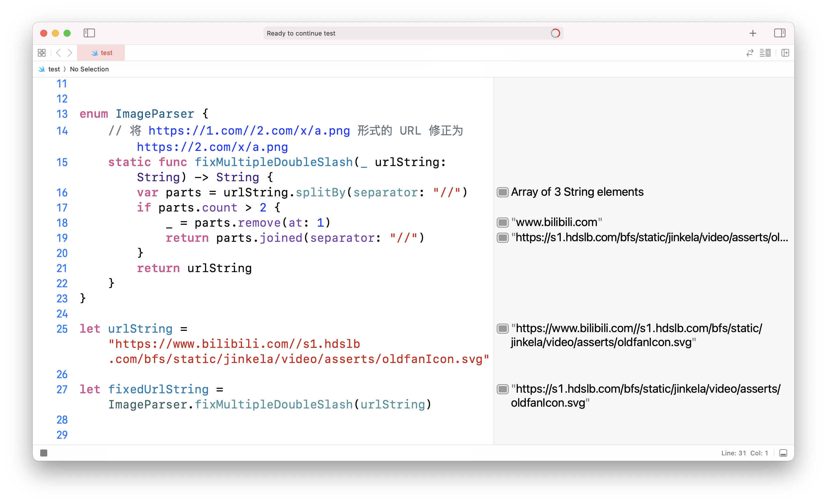Click the urlString string literal on line 25
This screenshot has width=827, height=504.
pyautogui.click(x=299, y=351)
